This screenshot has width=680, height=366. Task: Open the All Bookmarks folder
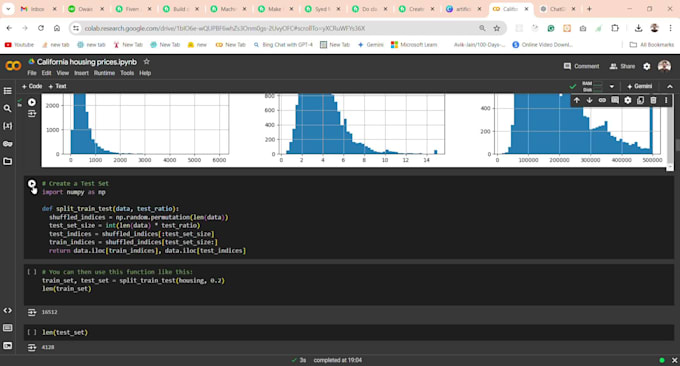[652, 45]
